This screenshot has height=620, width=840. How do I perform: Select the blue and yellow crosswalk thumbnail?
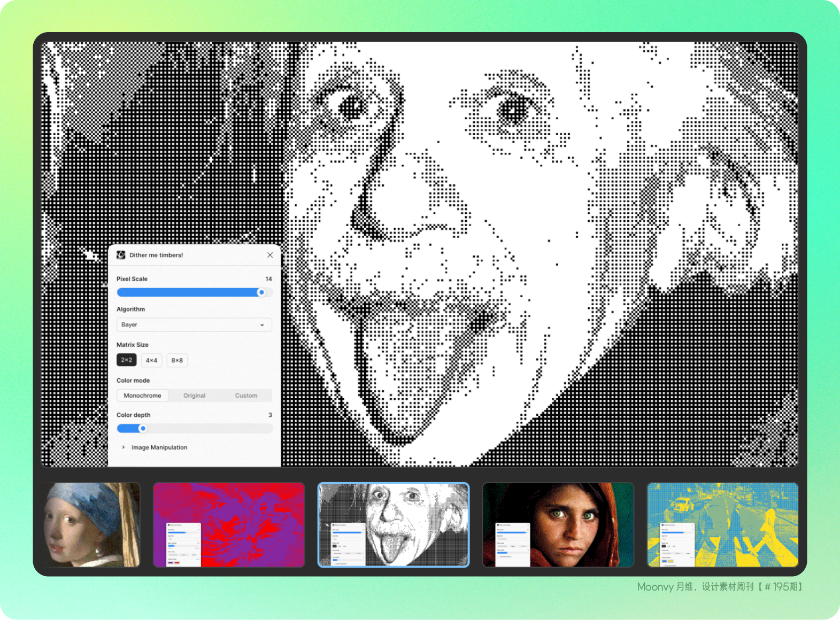tap(722, 524)
